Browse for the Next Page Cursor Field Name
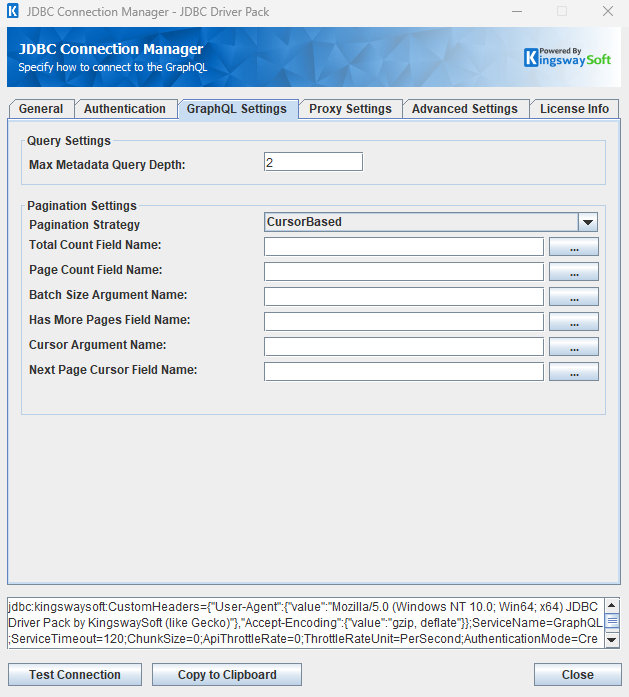Image resolution: width=629 pixels, height=697 pixels. pos(574,372)
